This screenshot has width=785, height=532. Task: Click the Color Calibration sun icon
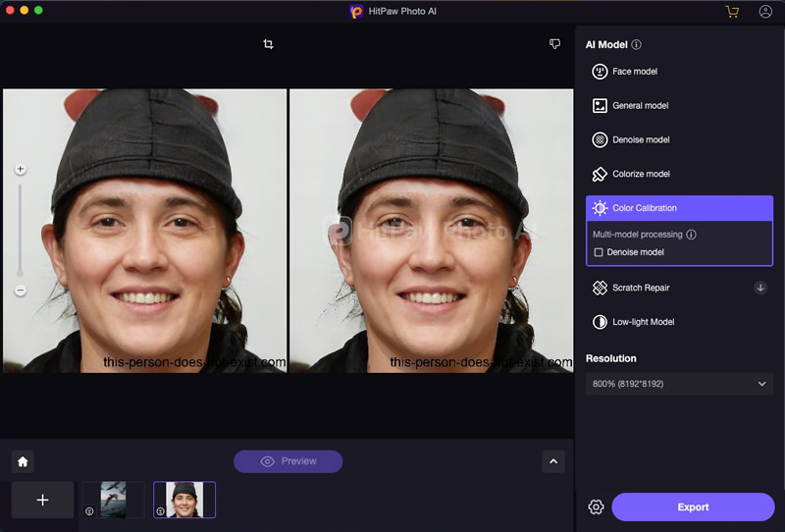coord(600,208)
